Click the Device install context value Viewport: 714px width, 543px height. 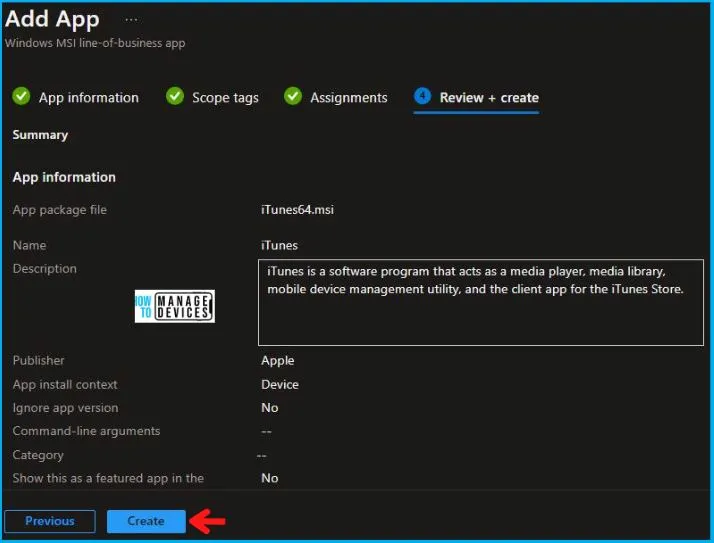coord(280,384)
